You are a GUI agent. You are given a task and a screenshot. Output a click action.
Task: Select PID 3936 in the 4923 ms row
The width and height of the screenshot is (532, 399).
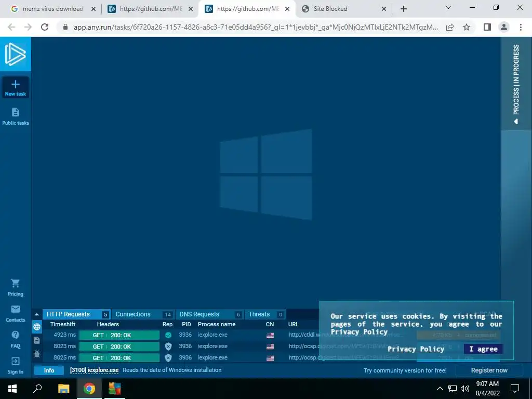tap(185, 335)
